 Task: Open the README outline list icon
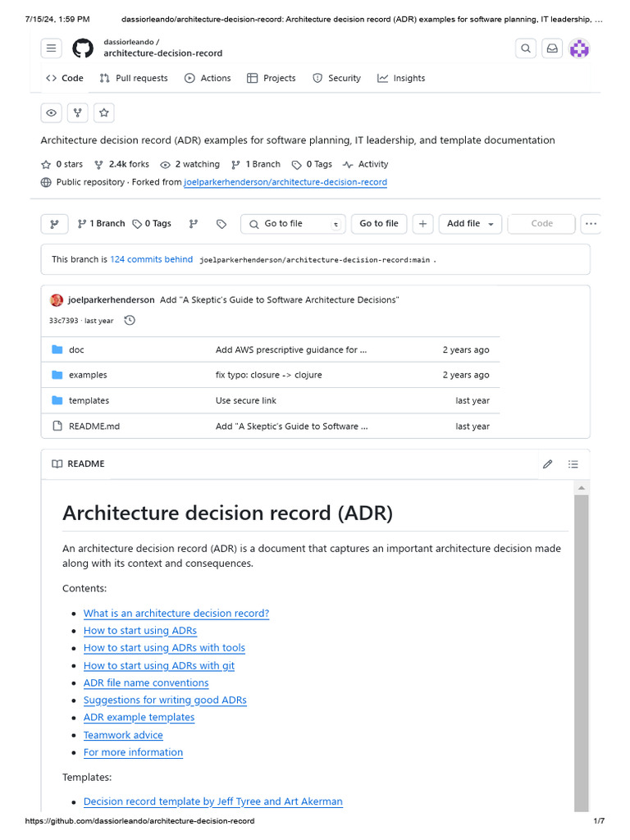coord(573,464)
